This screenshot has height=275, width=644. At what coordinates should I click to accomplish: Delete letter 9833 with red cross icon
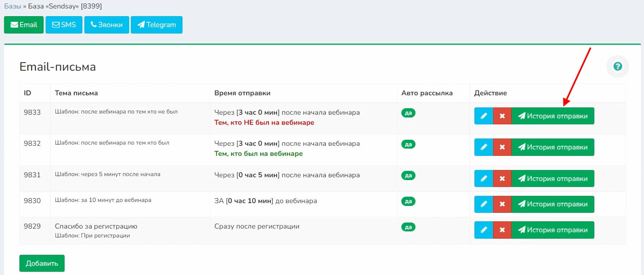(502, 116)
